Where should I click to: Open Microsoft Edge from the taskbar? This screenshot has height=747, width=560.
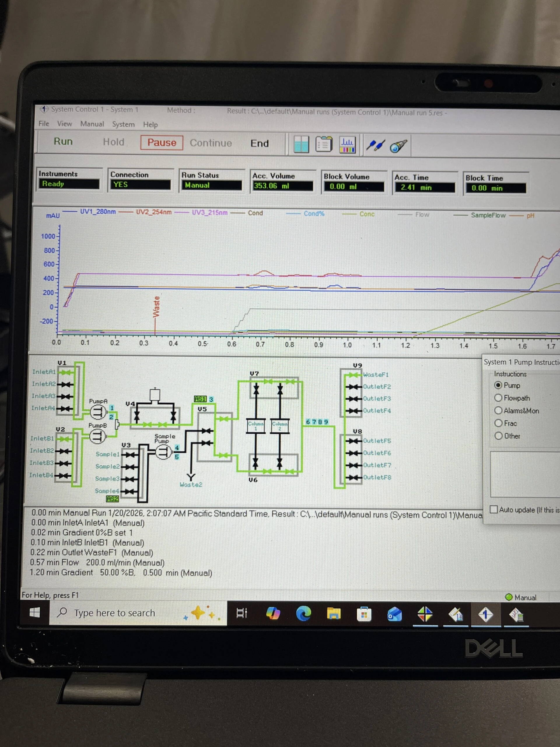point(303,614)
